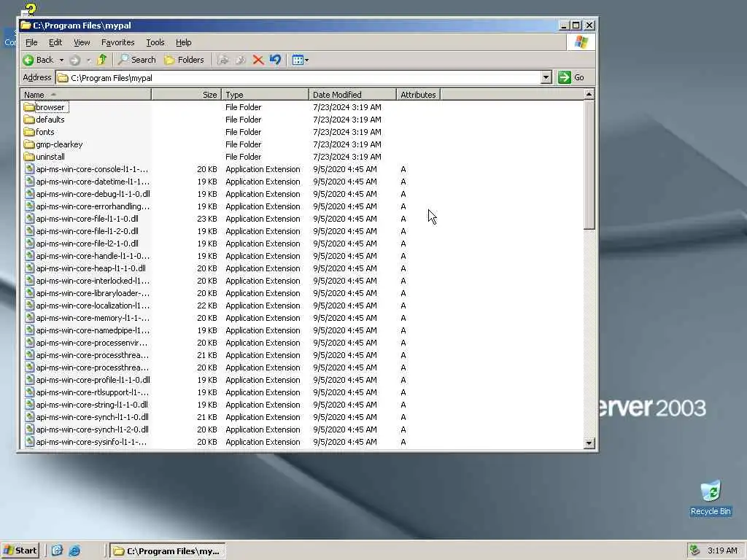Launch Internet Explorer from Quick Launch
The width and height of the screenshot is (747, 560).
74,551
